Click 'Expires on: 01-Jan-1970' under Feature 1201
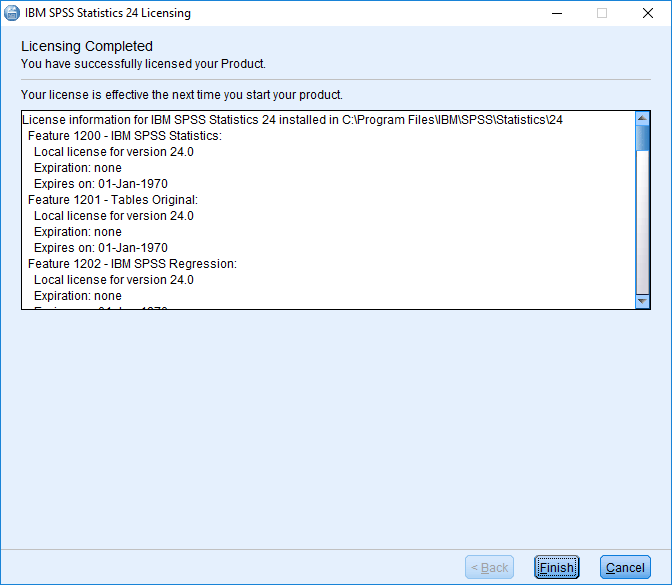This screenshot has width=672, height=585. point(101,248)
